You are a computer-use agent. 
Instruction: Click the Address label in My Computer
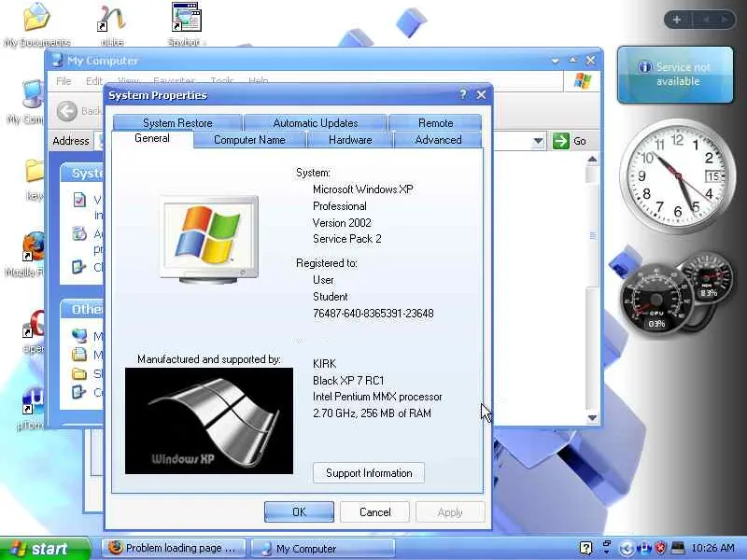pos(71,141)
